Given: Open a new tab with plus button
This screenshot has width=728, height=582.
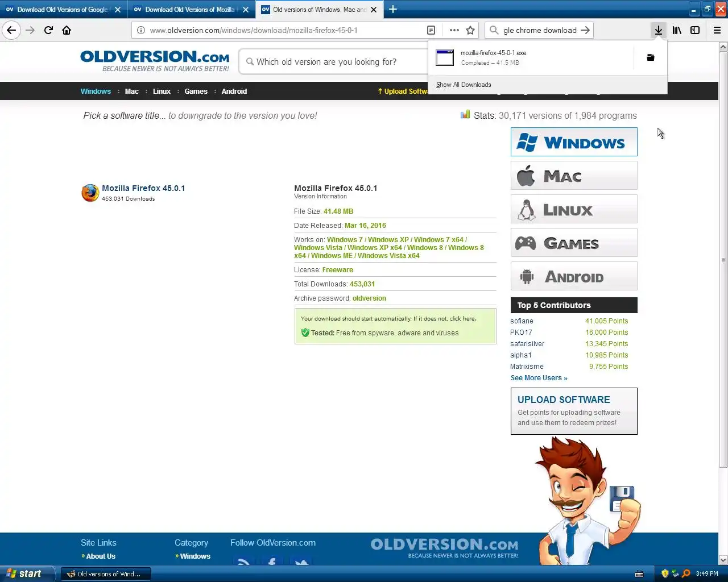Looking at the screenshot, I should coord(393,9).
